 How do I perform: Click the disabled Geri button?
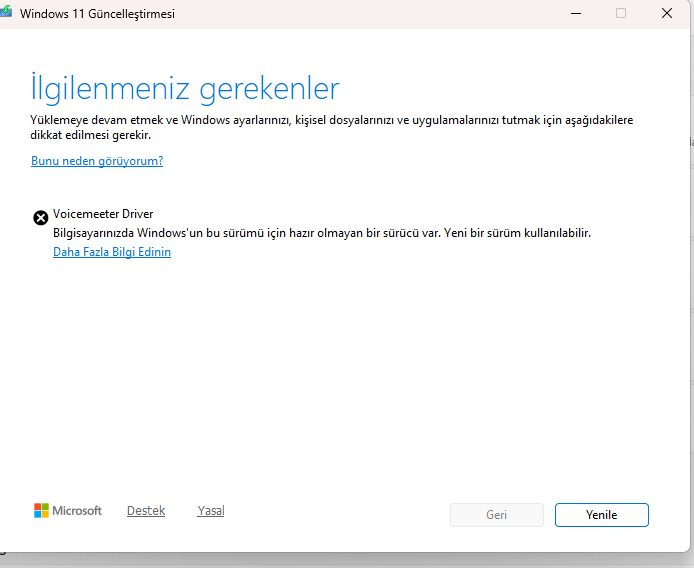(x=497, y=514)
